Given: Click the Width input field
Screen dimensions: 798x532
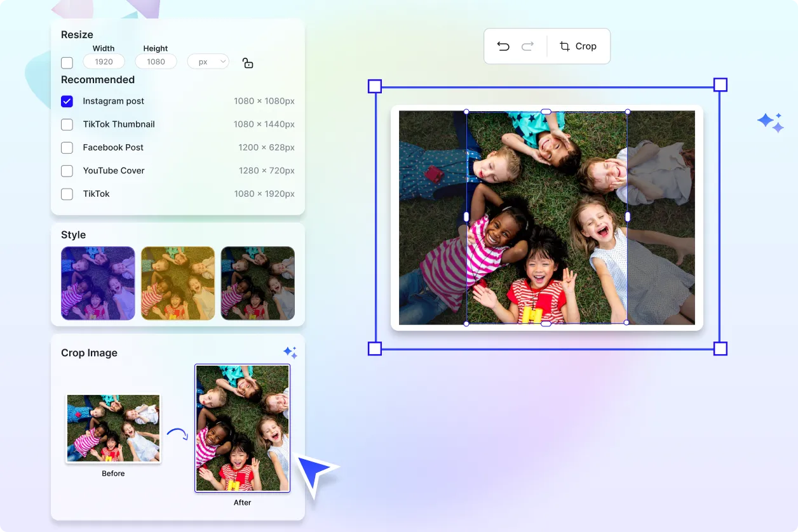Looking at the screenshot, I should point(104,62).
